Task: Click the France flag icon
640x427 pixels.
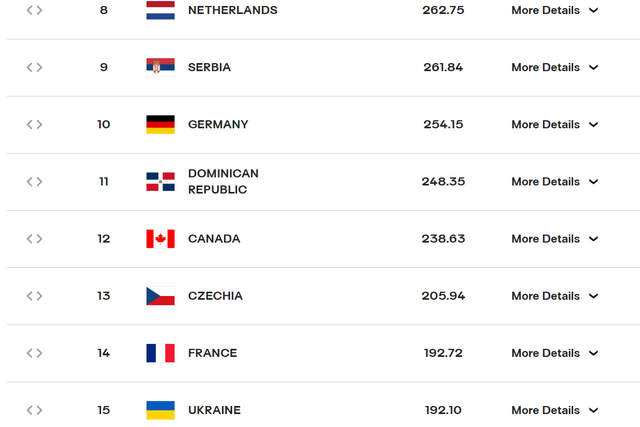Action: [x=160, y=353]
